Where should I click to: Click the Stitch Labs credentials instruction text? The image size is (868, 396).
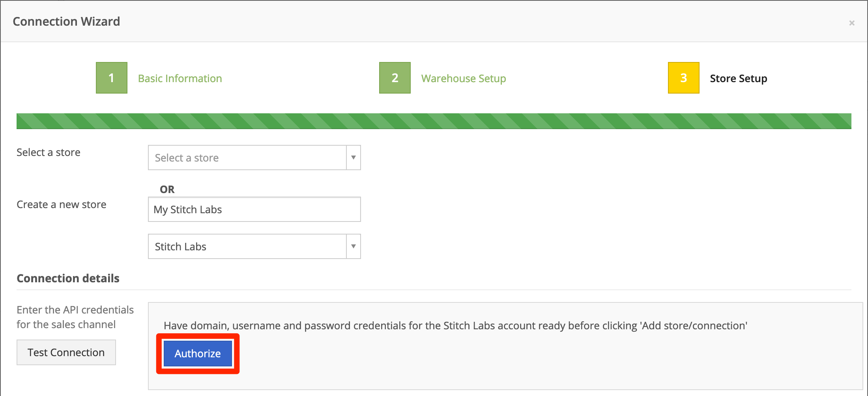(x=456, y=326)
